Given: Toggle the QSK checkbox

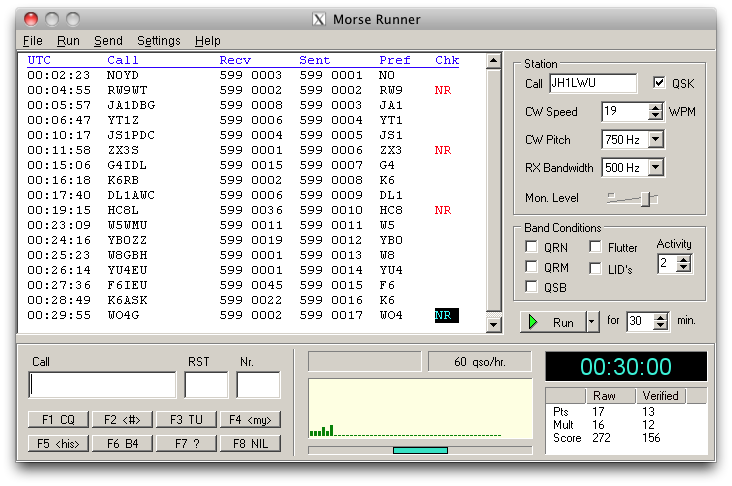Looking at the screenshot, I should coord(658,83).
